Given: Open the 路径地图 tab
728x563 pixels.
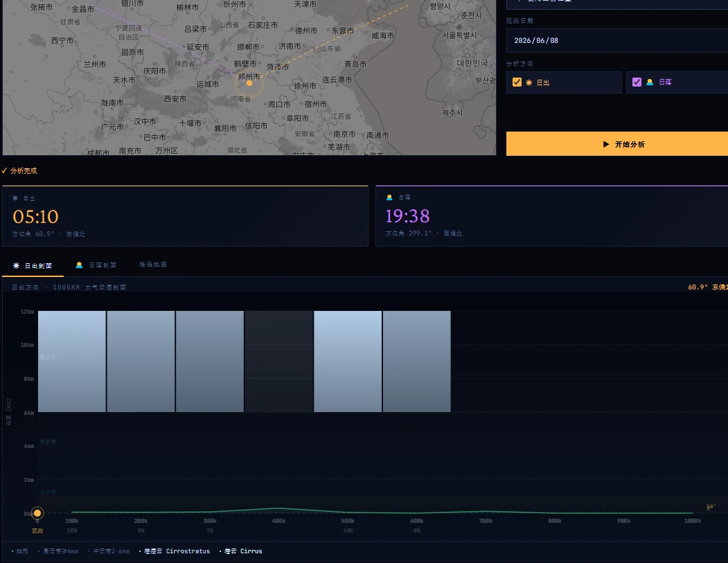Looking at the screenshot, I should (153, 265).
